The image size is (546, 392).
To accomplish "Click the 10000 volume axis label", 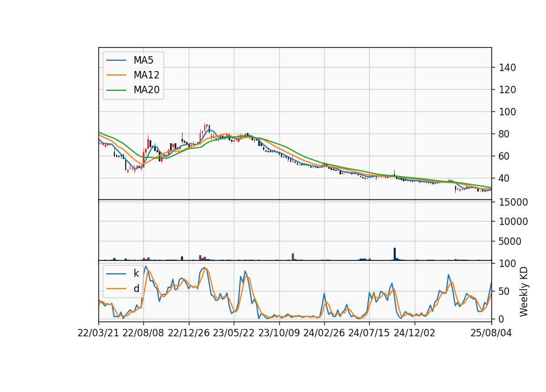I will (513, 222).
